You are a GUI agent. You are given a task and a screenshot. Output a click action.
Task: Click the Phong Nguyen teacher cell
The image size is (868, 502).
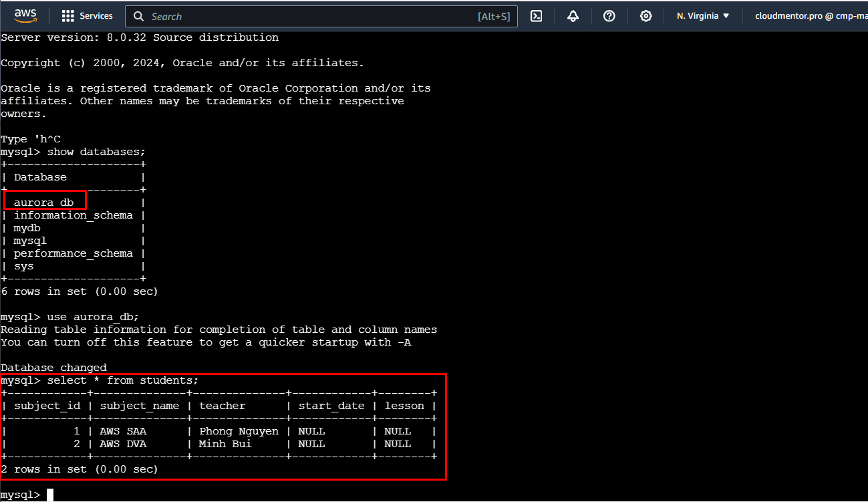(239, 431)
